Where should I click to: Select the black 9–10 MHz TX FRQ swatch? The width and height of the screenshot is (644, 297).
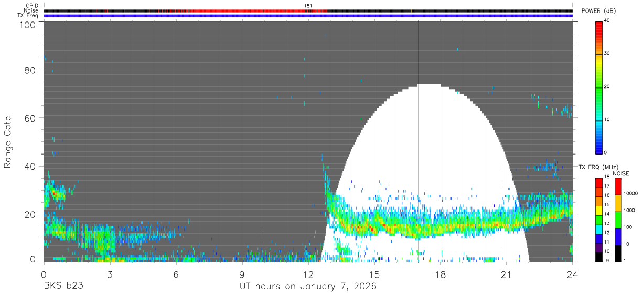pos(599,257)
